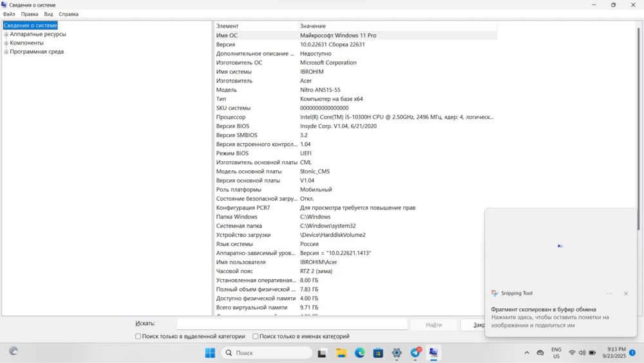Viewport: 644px width, 363px height.
Task: Dismiss the Snipping Tool notification
Action: (x=625, y=293)
